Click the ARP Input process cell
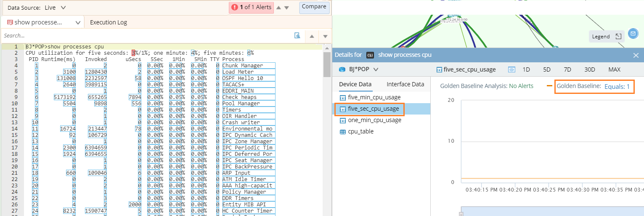Viewport: 644px width, 216px height. [x=249, y=173]
